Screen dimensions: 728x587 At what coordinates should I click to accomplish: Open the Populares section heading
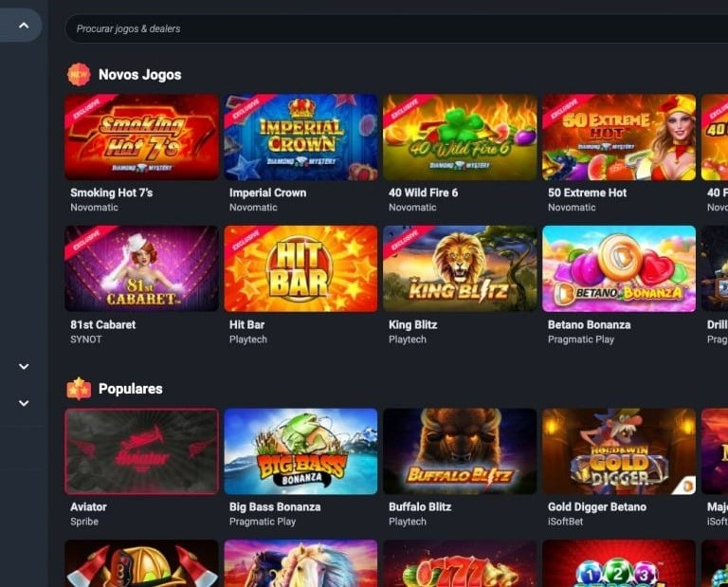pyautogui.click(x=131, y=389)
